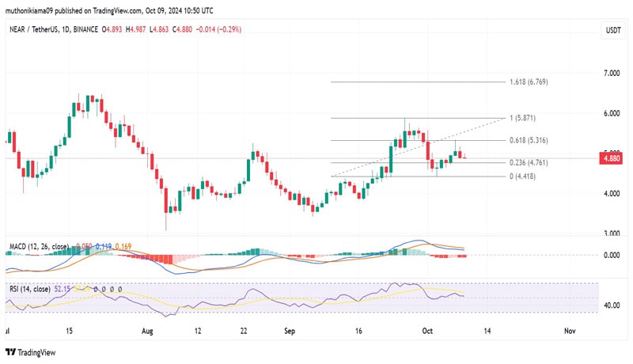This screenshot has height=364, width=633.
Task: Click the Nov date on time axis
Action: [x=570, y=331]
